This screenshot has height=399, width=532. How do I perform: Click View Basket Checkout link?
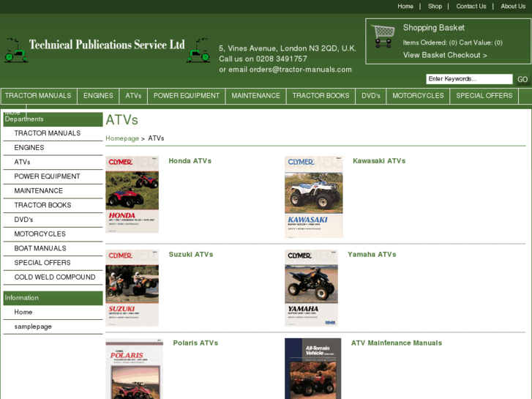pyautogui.click(x=445, y=55)
